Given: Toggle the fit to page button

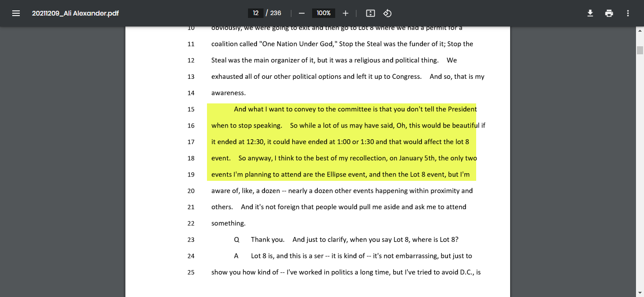Looking at the screenshot, I should click(x=371, y=13).
